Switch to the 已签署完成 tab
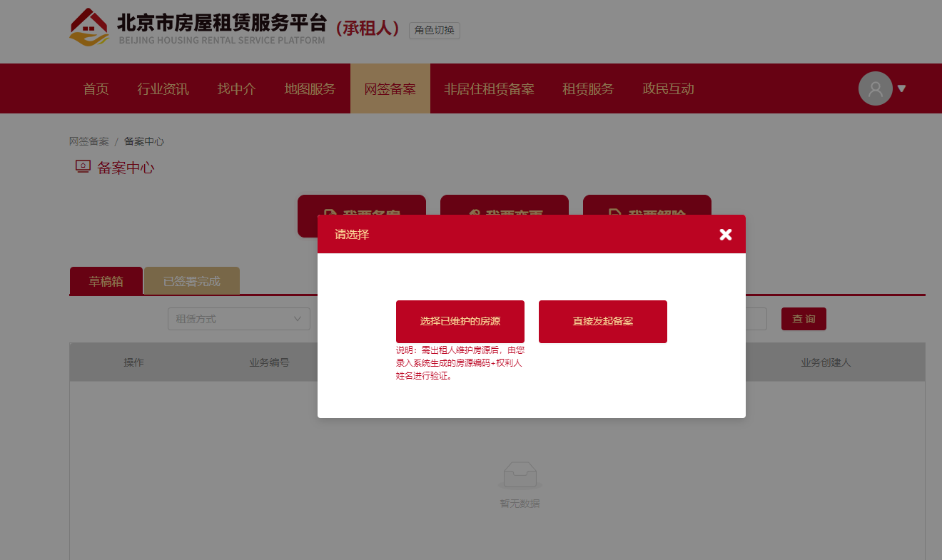 (x=192, y=281)
